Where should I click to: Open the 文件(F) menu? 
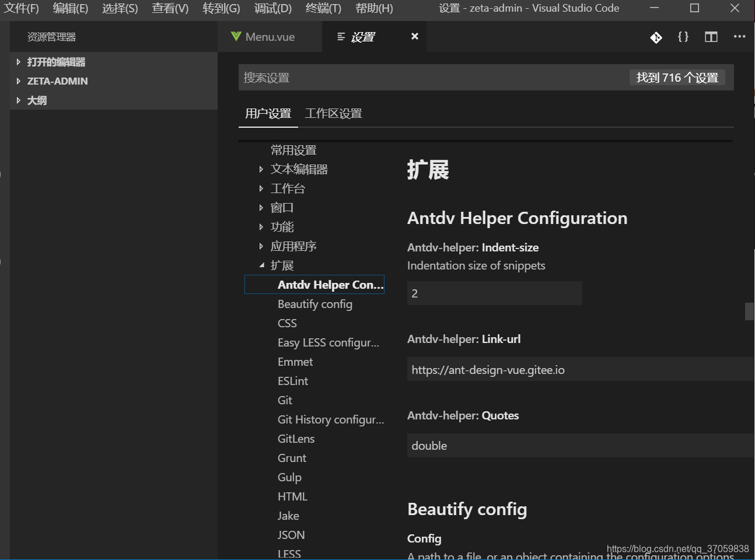[22, 8]
